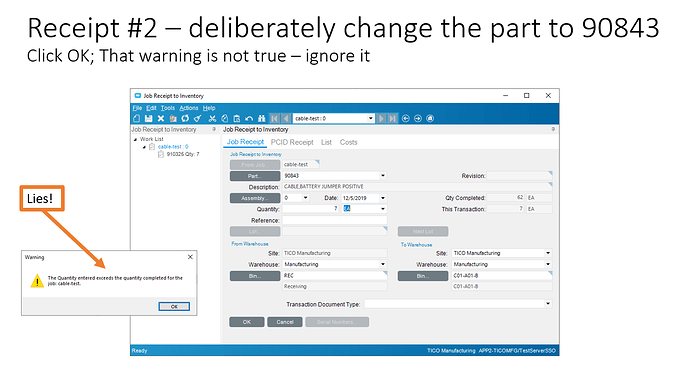Screen dimensions: 690x372
Task: Click the Save (floppy disk) toolbar icon
Action: (149, 118)
